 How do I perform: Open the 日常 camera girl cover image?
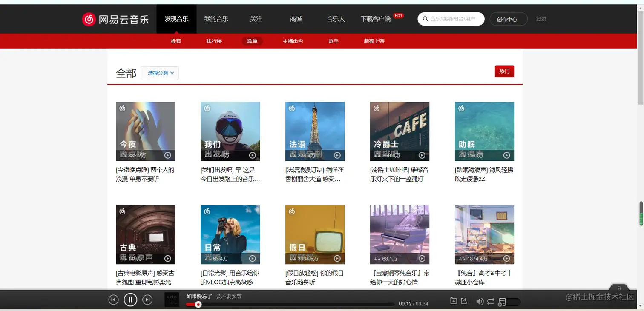tap(230, 235)
